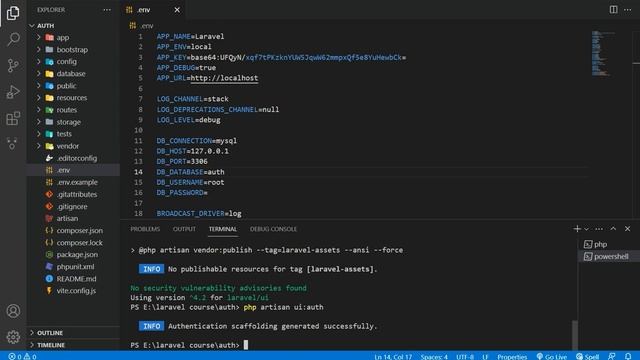Screen dimensions: 640x360
Task: Change encoding via UTF-8 status item
Action: click(464, 356)
